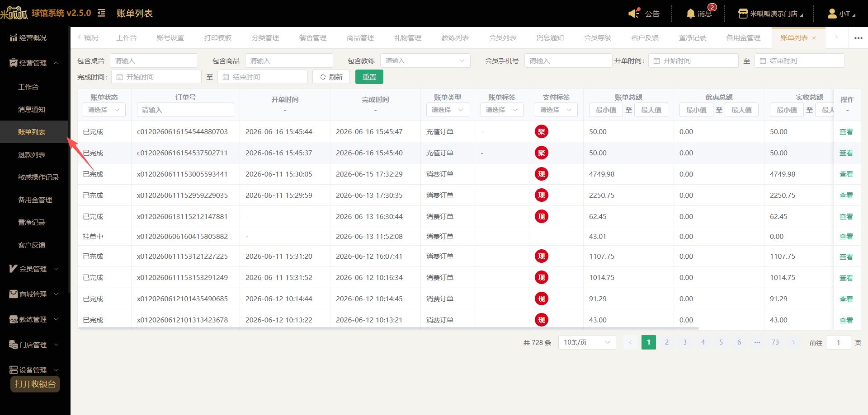Image resolution: width=868 pixels, height=415 pixels.
Task: Set the 优惠总额 maximum value field
Action: point(741,110)
